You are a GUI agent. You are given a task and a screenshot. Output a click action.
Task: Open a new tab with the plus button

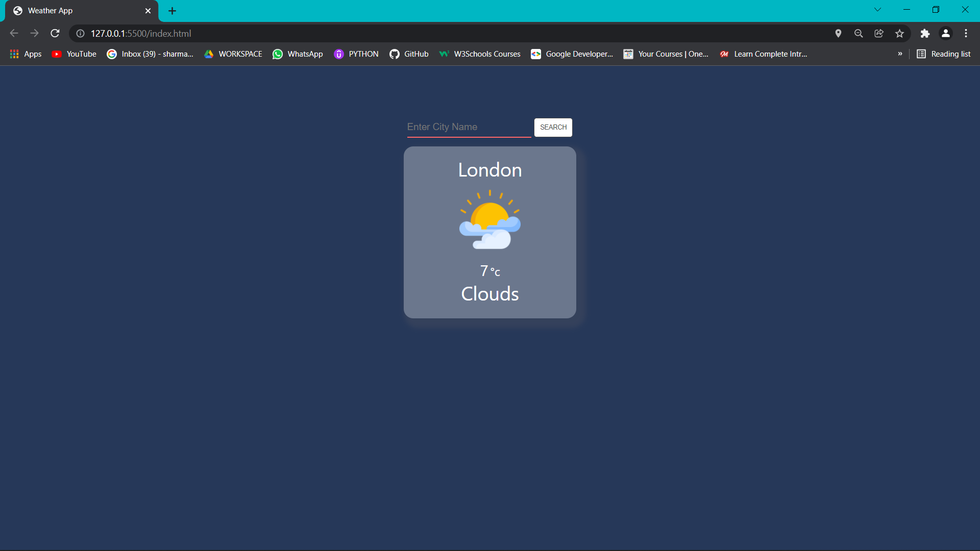pos(172,11)
